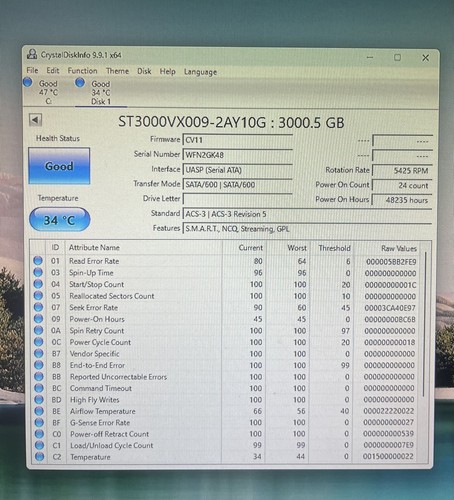Click status icon for Read Error Rate
This screenshot has width=454, height=500.
pyautogui.click(x=38, y=261)
